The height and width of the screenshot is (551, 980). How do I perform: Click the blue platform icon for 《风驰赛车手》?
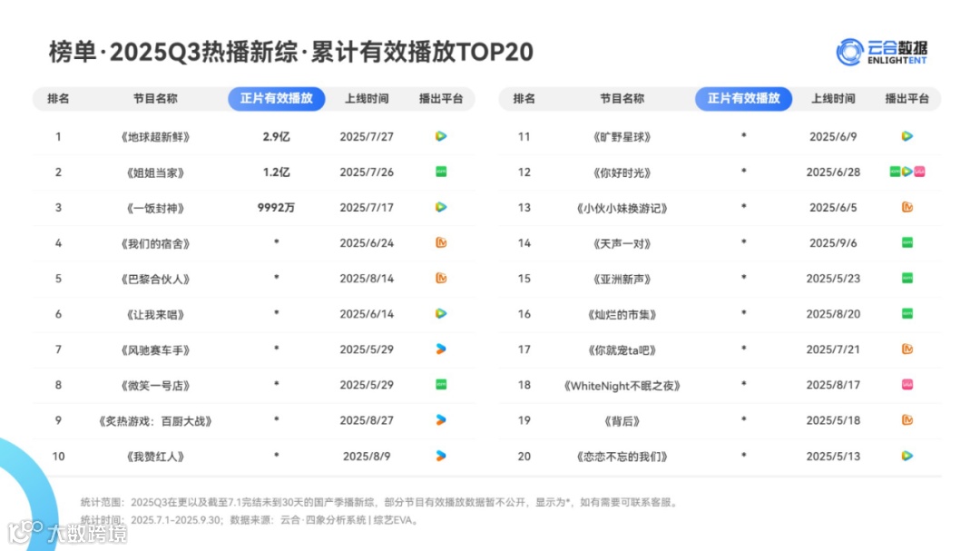(441, 349)
